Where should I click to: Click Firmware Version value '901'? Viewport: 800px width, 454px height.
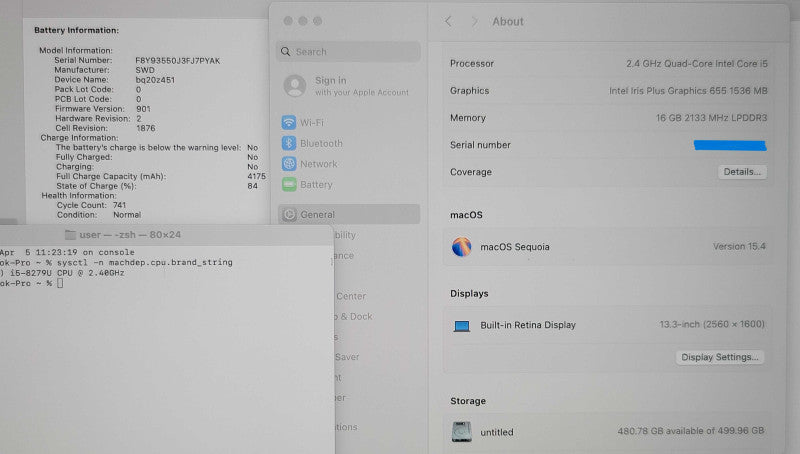click(143, 109)
